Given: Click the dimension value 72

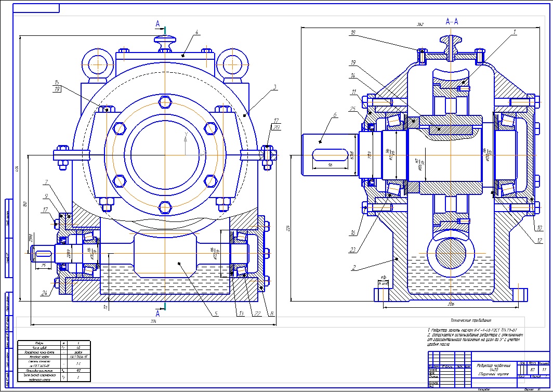Looking at the screenshot, I should [x=105, y=307].
